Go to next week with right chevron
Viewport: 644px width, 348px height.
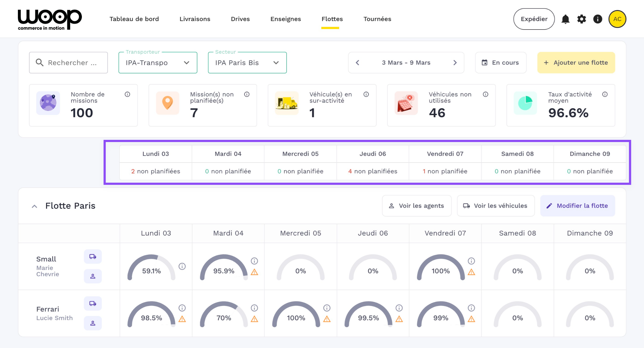pyautogui.click(x=455, y=63)
